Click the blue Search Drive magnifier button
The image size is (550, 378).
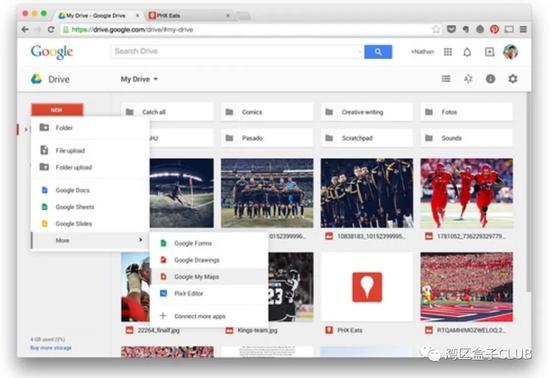point(378,52)
